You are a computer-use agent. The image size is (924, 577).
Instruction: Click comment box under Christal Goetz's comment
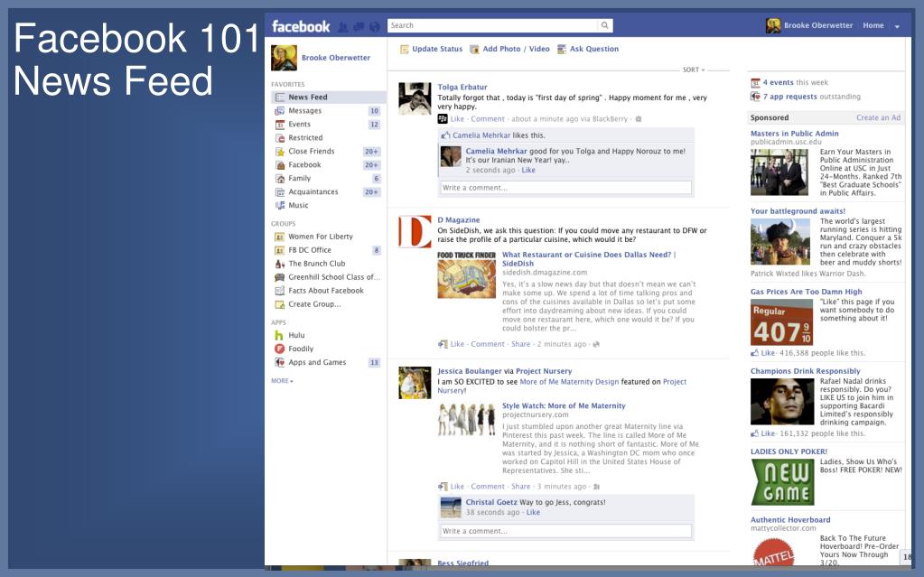pyautogui.click(x=565, y=531)
